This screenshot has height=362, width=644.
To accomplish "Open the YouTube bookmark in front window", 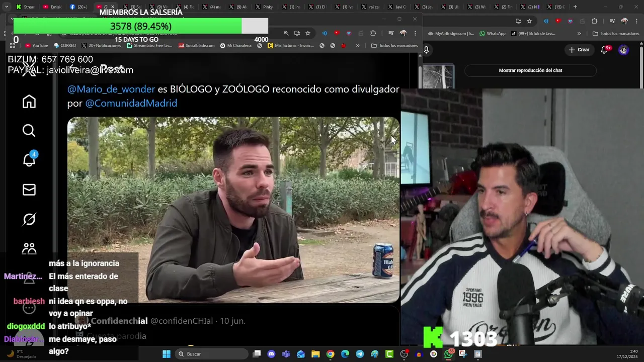I will click(36, 45).
